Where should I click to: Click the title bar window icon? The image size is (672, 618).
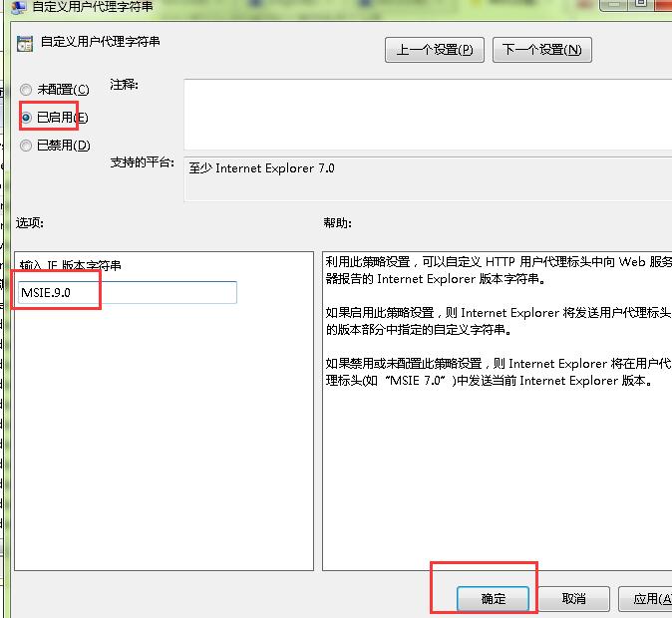click(18, 6)
